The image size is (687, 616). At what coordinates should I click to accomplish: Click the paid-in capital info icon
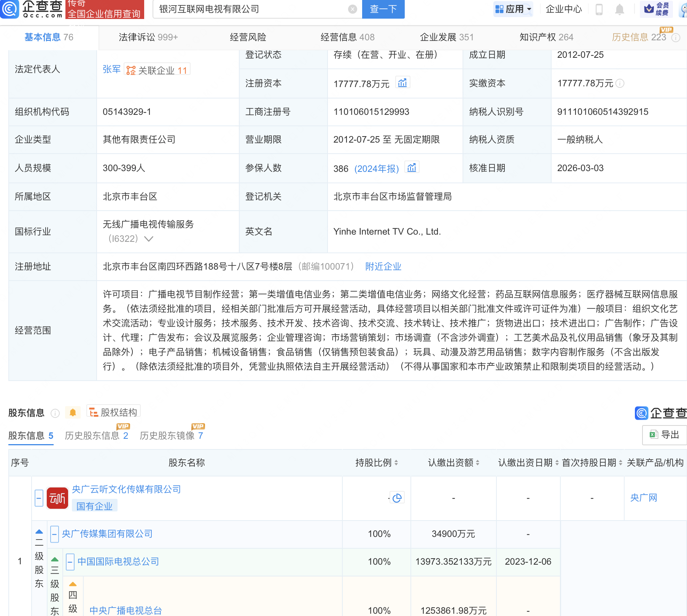(620, 83)
